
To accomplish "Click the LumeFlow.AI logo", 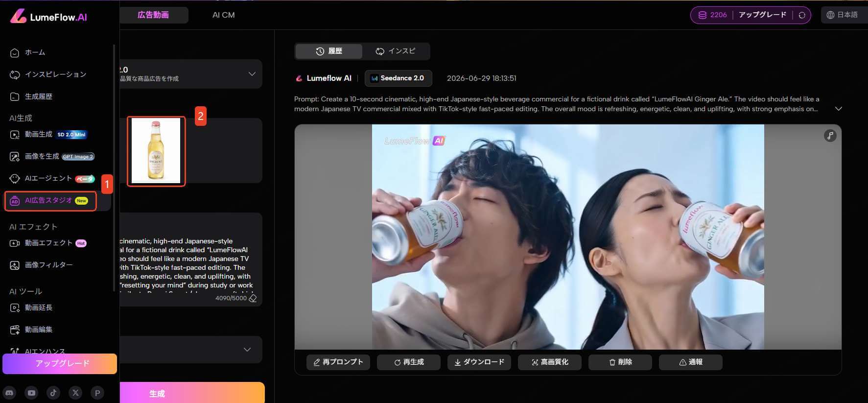I will pyautogui.click(x=48, y=17).
